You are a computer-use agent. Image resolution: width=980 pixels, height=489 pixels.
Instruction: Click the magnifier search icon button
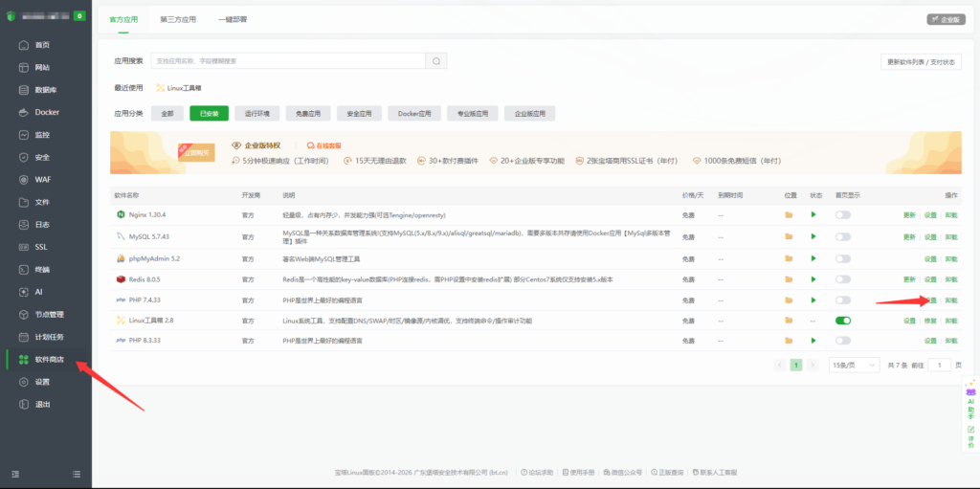point(436,61)
